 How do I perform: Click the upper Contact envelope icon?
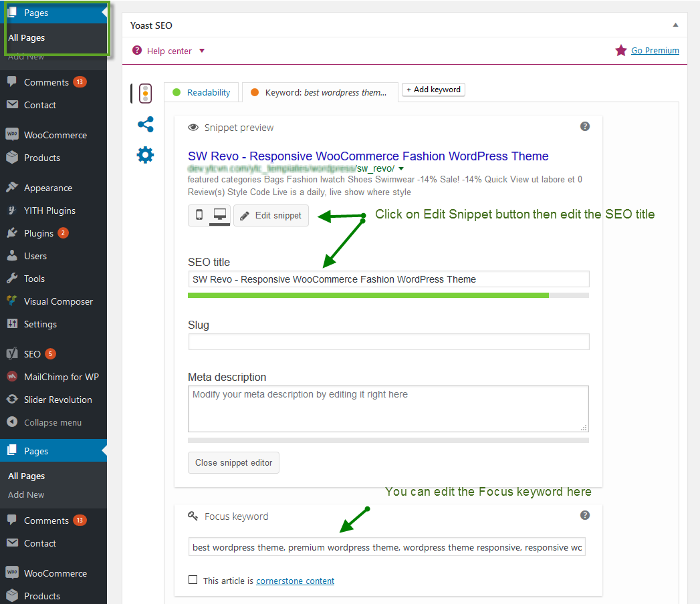tap(12, 104)
